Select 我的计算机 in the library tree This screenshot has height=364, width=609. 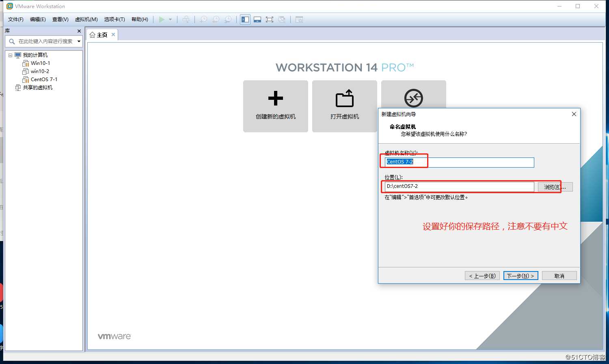coord(35,55)
